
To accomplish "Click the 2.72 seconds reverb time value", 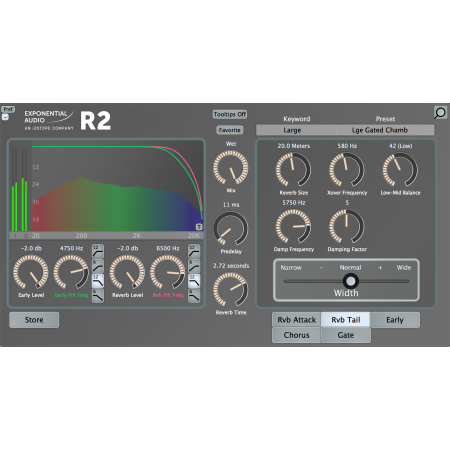I will (x=231, y=266).
